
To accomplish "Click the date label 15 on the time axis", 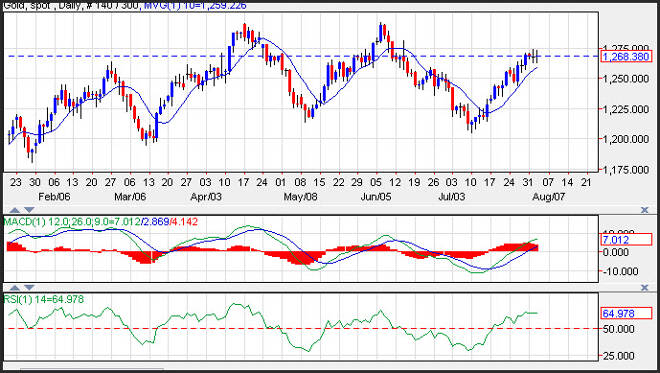I will 319,182.
